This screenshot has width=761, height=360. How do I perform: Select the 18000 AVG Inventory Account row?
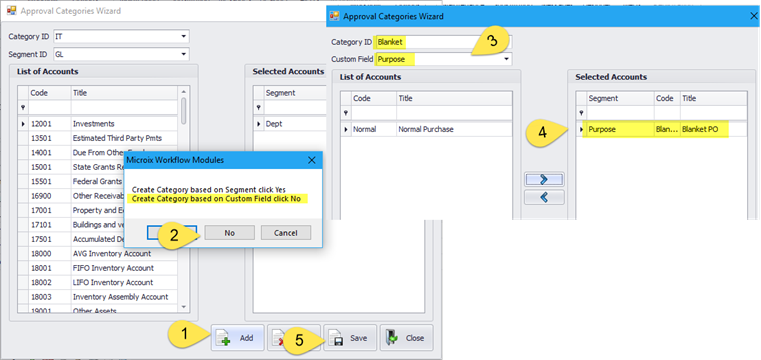[x=98, y=253]
